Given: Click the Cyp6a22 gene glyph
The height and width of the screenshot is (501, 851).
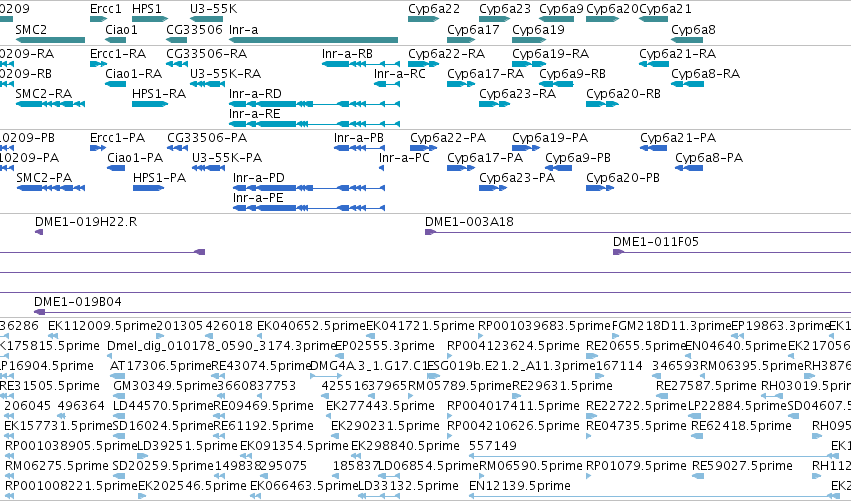Looking at the screenshot, I should coord(423,19).
